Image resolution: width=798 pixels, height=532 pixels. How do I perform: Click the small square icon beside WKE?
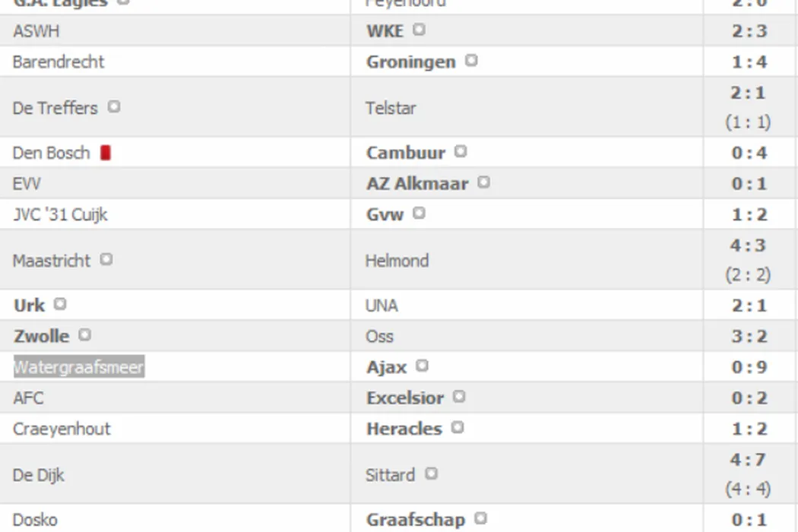(419, 30)
